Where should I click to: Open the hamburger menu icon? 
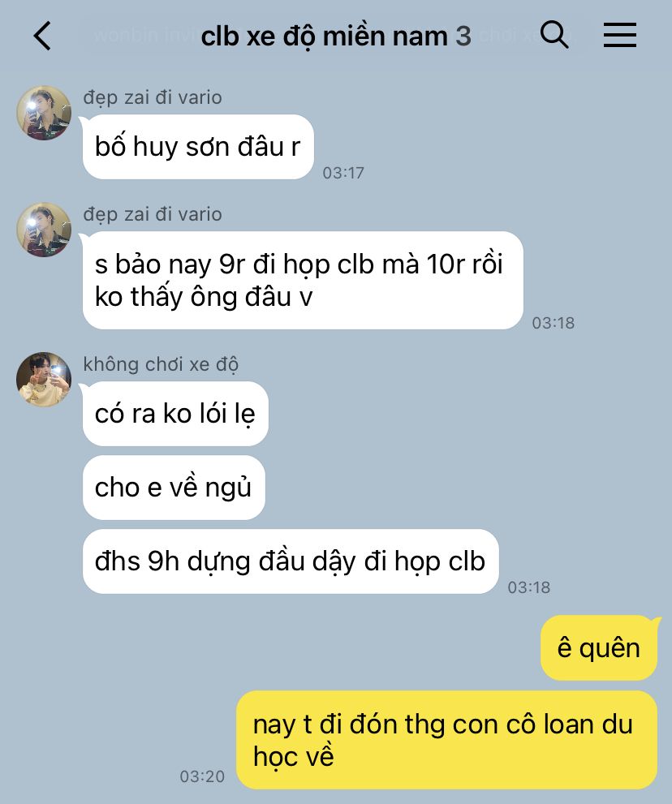(620, 36)
